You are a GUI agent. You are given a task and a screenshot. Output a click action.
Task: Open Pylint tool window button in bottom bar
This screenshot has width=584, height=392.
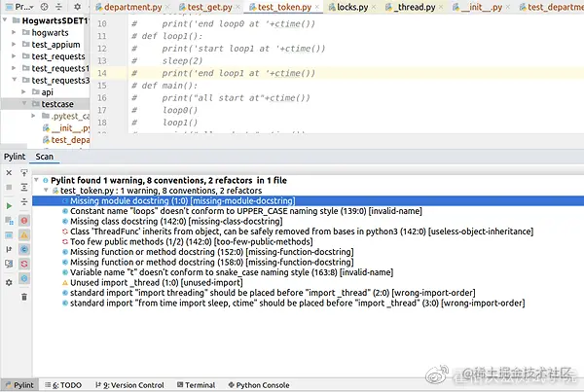[x=19, y=385]
